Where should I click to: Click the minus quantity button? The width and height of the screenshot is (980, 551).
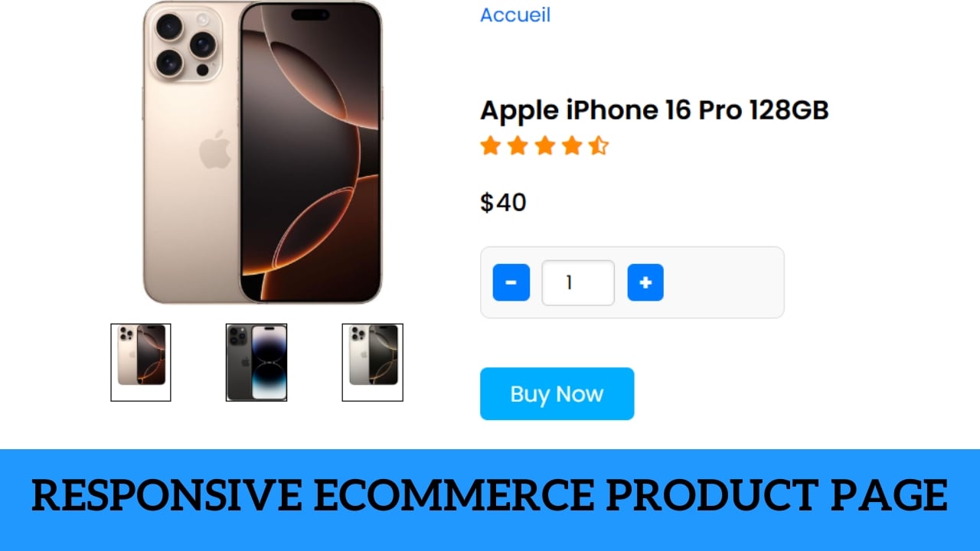coord(511,282)
